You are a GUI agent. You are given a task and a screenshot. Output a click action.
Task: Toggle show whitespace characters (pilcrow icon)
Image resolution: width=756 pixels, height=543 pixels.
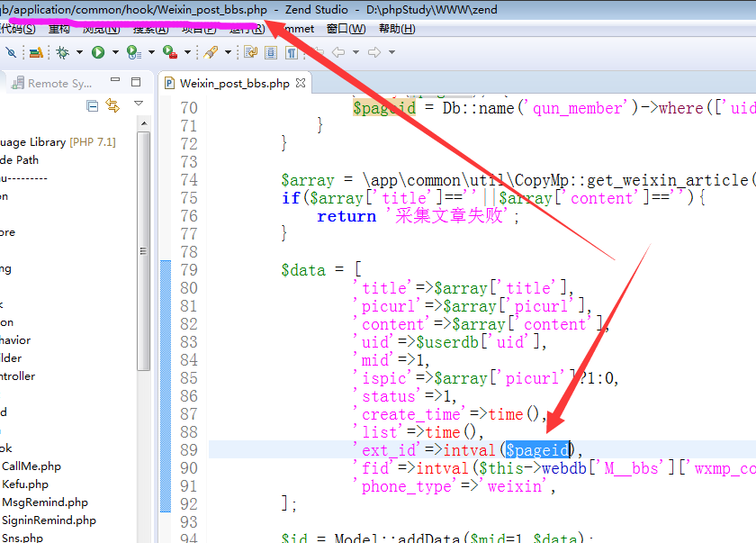292,52
